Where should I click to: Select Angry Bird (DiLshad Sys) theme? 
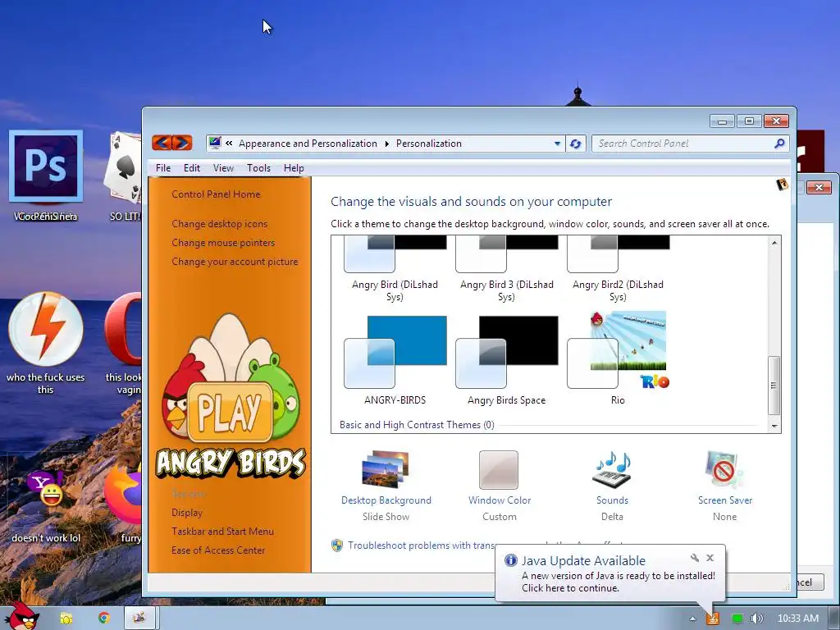pyautogui.click(x=395, y=271)
